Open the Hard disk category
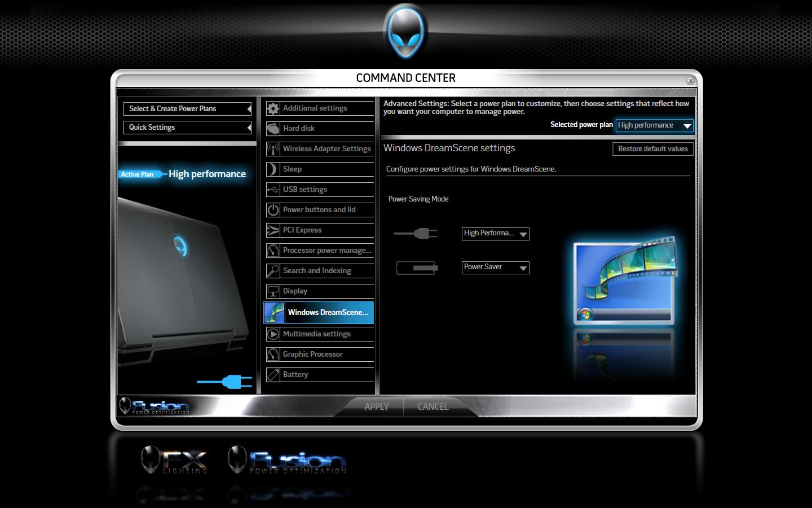This screenshot has width=812, height=508. [x=320, y=129]
